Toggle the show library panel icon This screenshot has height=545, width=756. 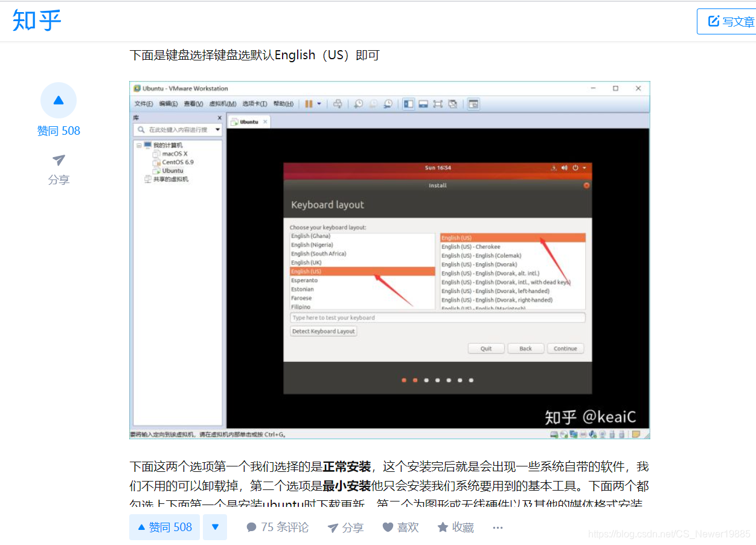(x=409, y=104)
